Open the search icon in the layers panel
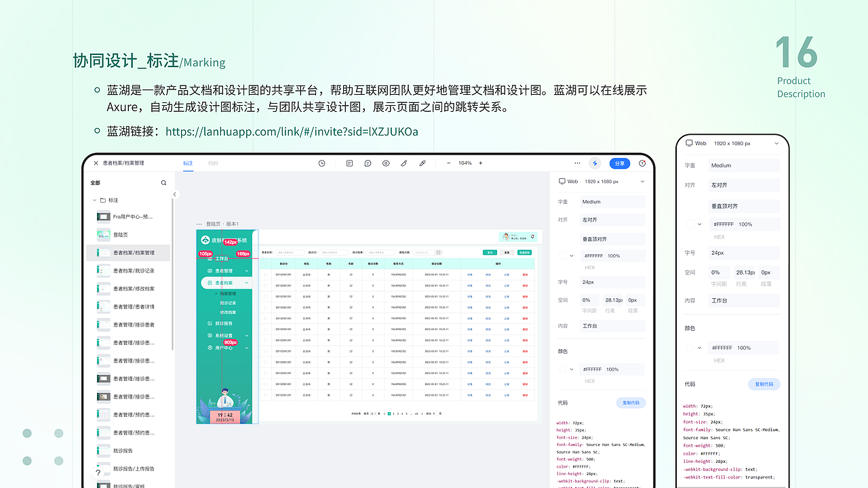 [x=163, y=182]
